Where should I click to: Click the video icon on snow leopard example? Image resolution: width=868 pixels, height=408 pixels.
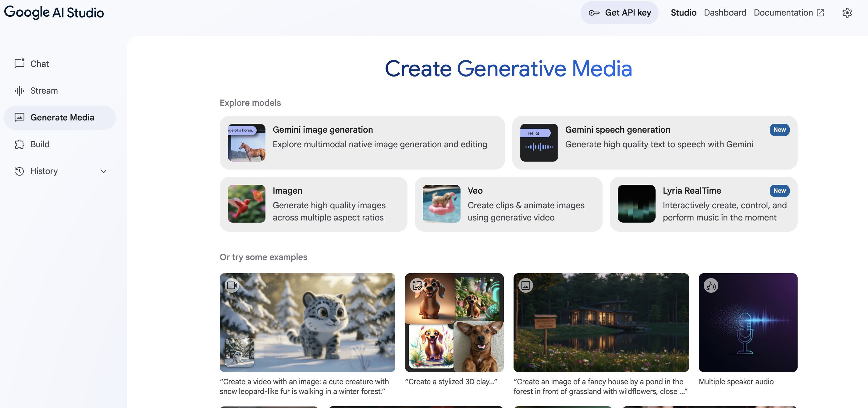coord(232,285)
